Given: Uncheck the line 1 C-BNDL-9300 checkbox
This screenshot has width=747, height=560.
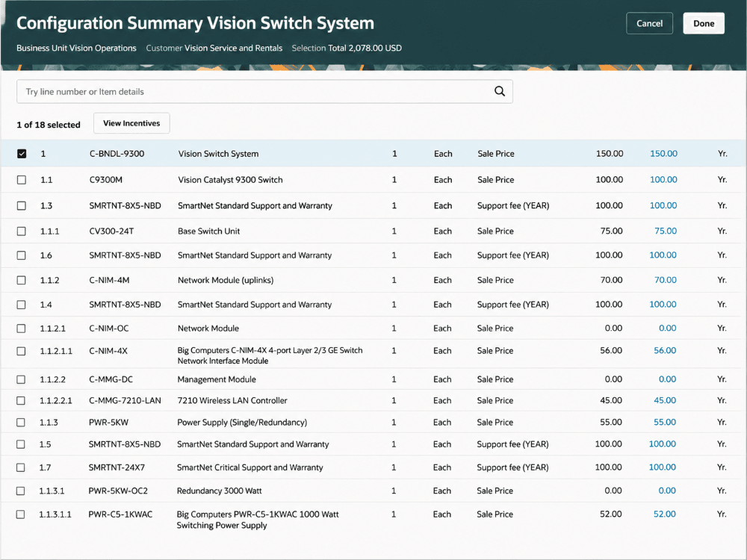Looking at the screenshot, I should pyautogui.click(x=22, y=153).
